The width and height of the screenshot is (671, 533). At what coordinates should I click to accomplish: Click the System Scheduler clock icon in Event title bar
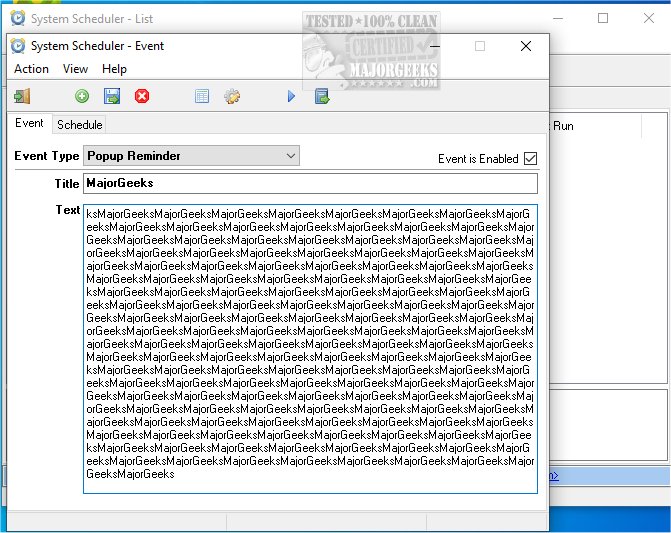pos(18,46)
